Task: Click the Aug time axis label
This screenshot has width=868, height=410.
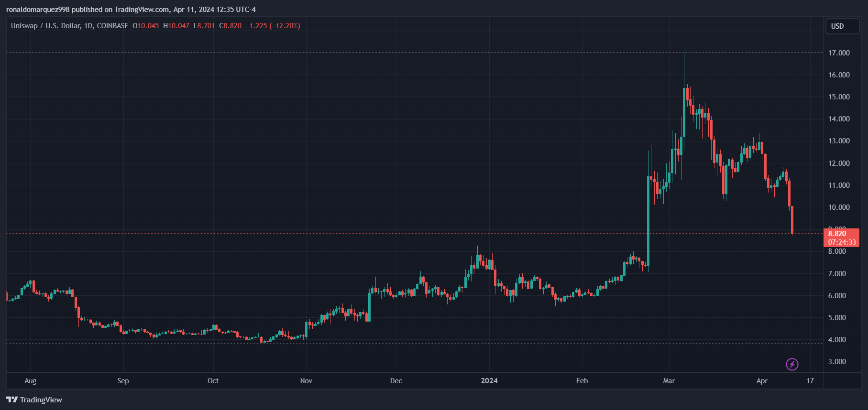Action: (30, 381)
